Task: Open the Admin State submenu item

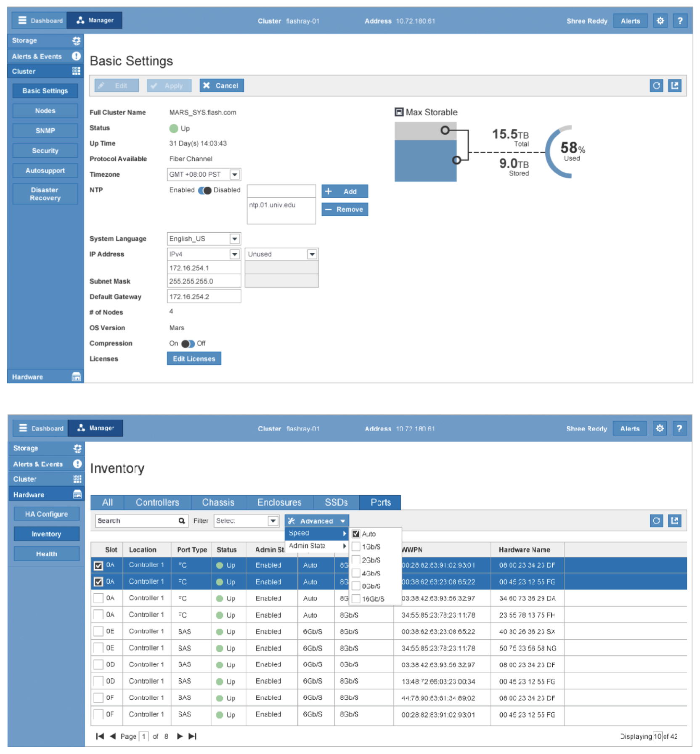Action: [x=317, y=546]
